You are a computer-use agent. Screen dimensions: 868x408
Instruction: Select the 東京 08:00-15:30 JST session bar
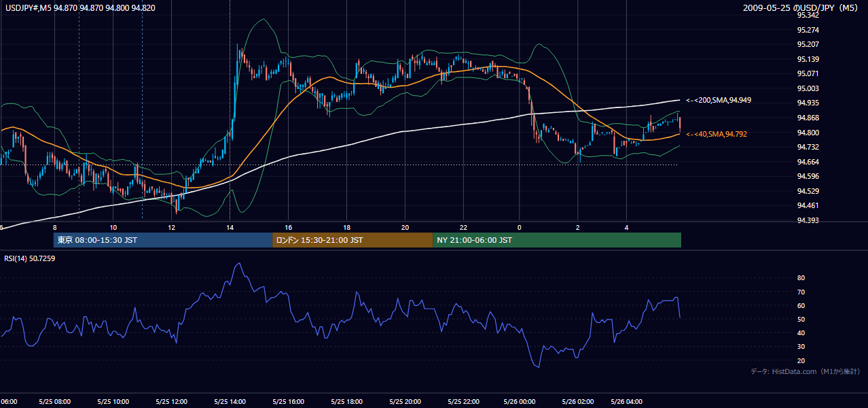coord(163,240)
